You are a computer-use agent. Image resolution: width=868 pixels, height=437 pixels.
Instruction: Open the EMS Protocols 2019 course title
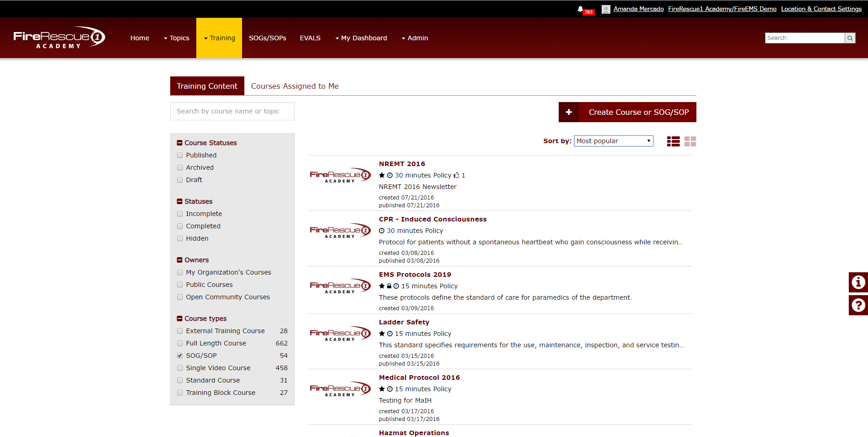click(x=415, y=275)
